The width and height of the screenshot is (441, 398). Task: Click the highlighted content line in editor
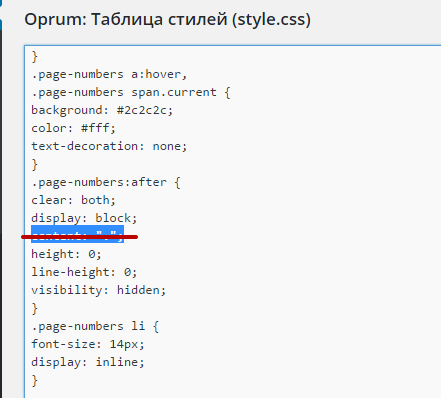coord(77,234)
